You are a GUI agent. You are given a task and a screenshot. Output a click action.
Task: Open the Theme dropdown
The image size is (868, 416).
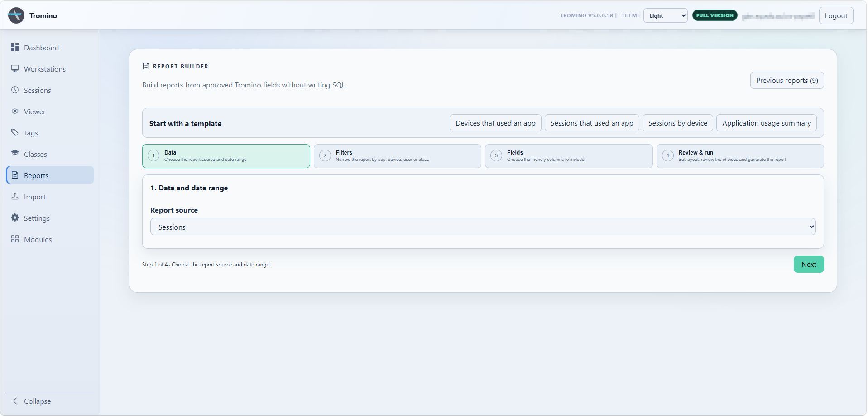tap(665, 15)
